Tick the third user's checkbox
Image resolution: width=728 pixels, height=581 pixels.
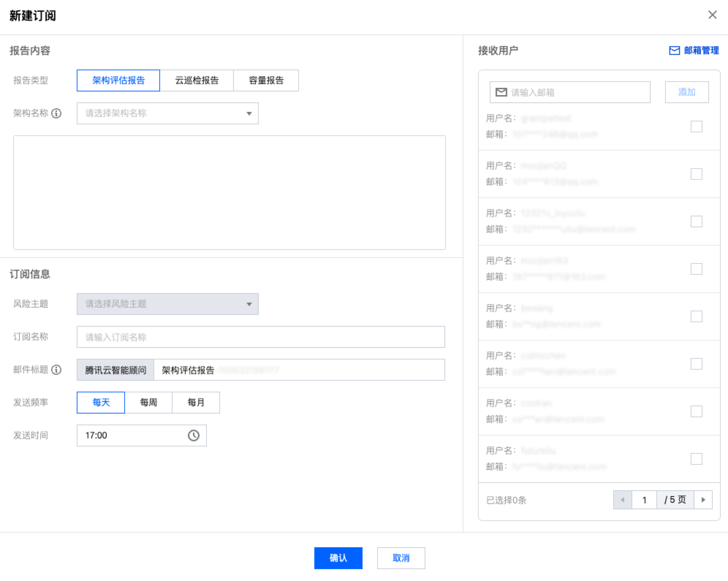pyautogui.click(x=696, y=221)
